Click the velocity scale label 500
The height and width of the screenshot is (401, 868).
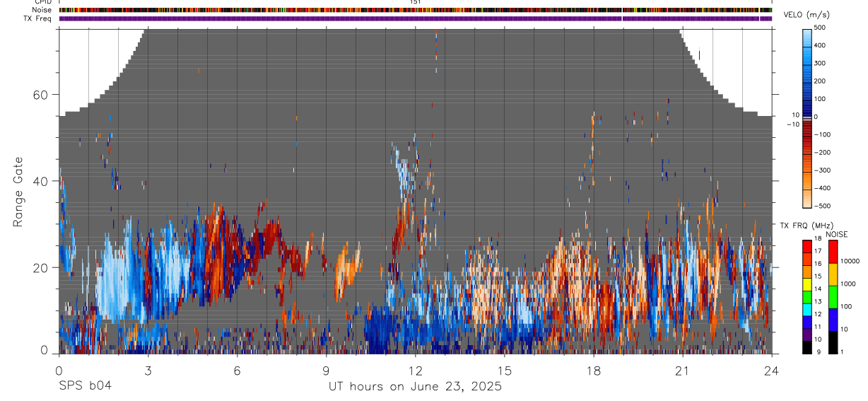[820, 28]
